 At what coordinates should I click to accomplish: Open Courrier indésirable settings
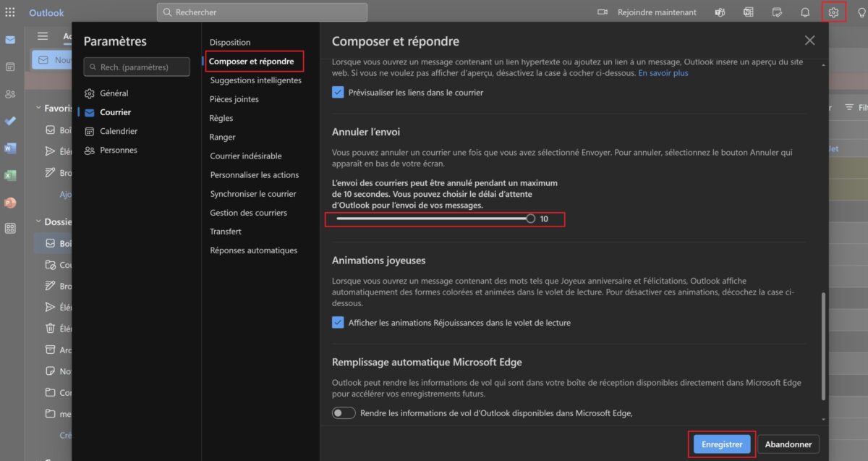[x=246, y=156]
